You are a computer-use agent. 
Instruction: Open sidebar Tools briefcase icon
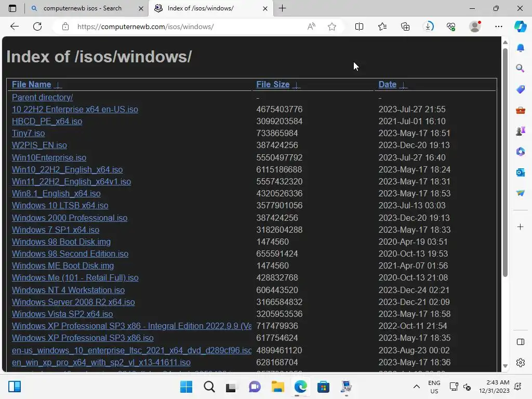pyautogui.click(x=521, y=110)
